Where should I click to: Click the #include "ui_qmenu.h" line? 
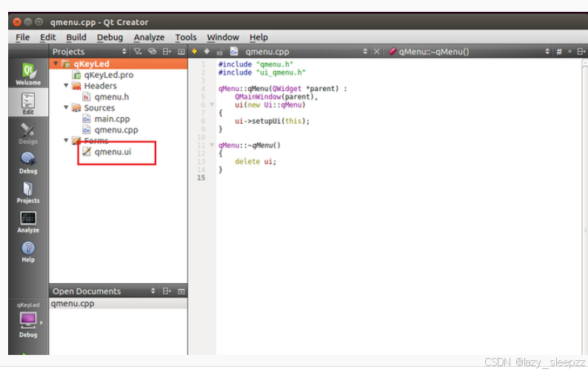coord(262,73)
